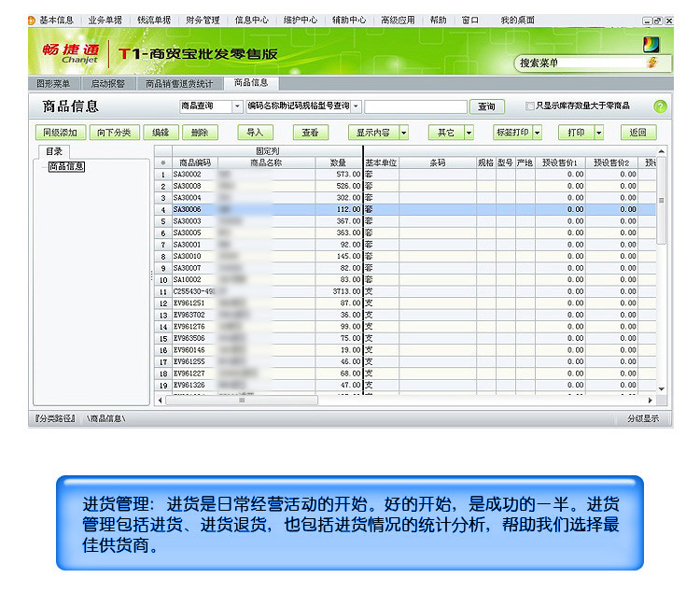This screenshot has width=700, height=592.
Task: Click the 商品编码 column header
Action: [x=195, y=162]
